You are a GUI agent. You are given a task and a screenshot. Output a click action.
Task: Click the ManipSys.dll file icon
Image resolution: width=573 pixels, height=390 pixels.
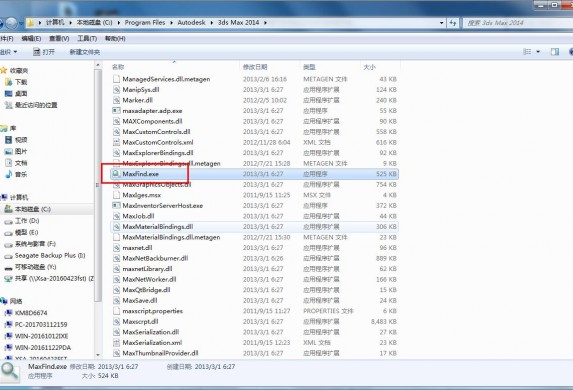pyautogui.click(x=116, y=90)
